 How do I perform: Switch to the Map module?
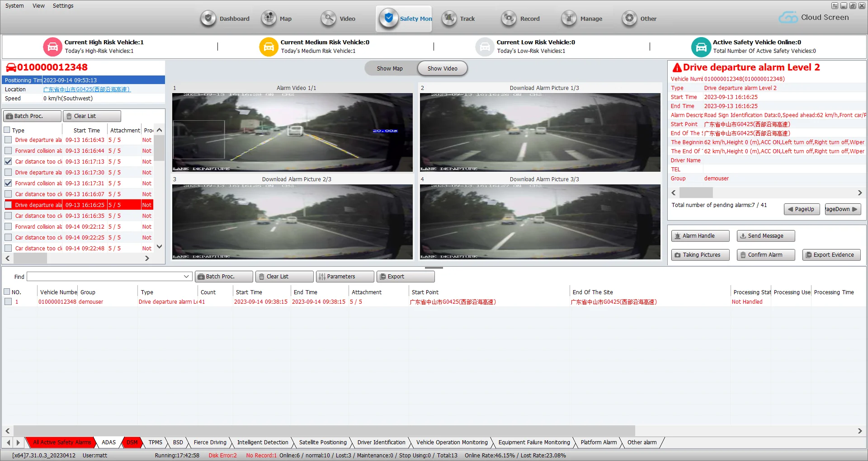click(269, 19)
